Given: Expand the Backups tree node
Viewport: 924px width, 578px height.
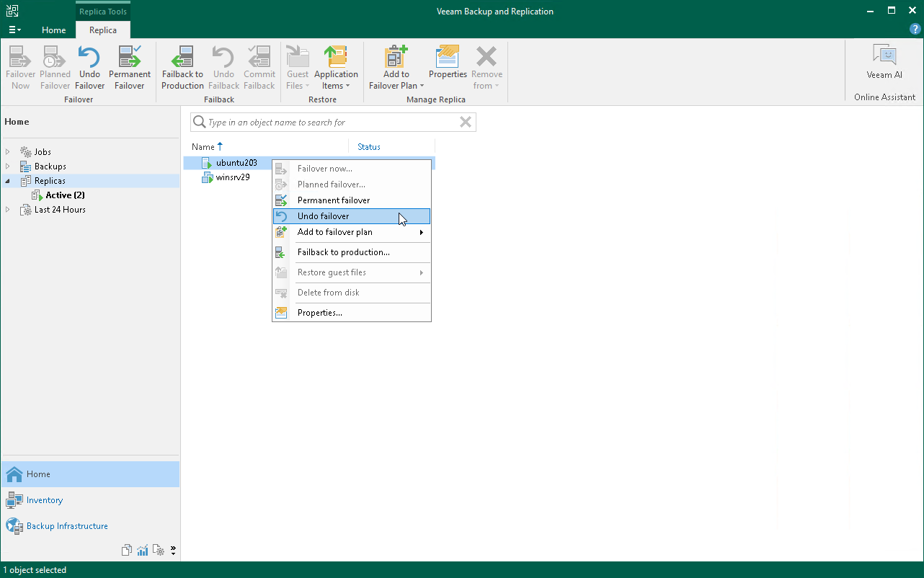Looking at the screenshot, I should click(8, 166).
